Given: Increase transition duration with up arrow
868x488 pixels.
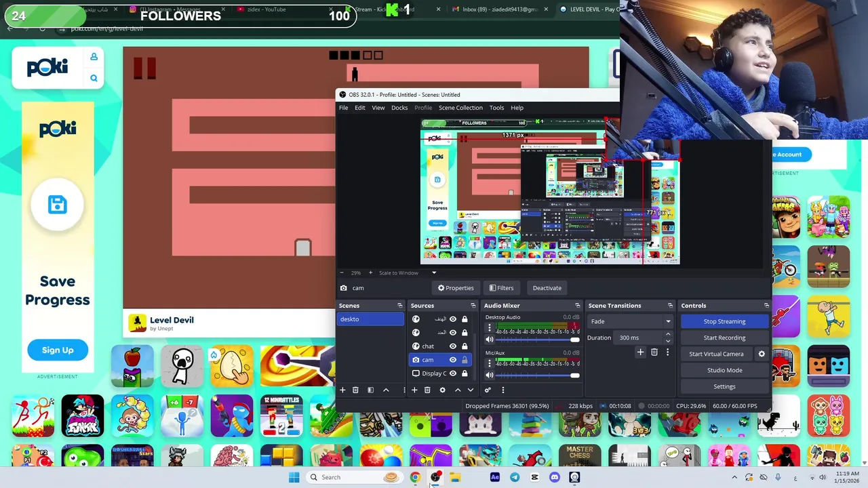Looking at the screenshot, I should point(668,334).
